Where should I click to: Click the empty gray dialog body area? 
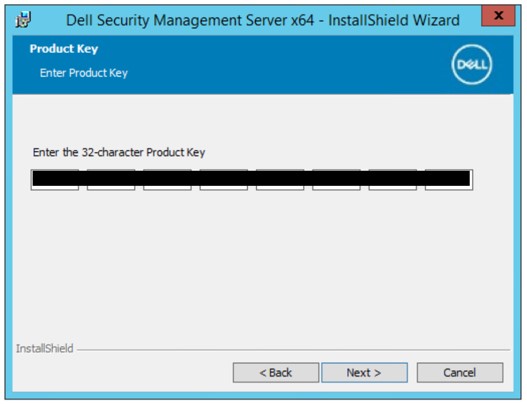(x=262, y=266)
